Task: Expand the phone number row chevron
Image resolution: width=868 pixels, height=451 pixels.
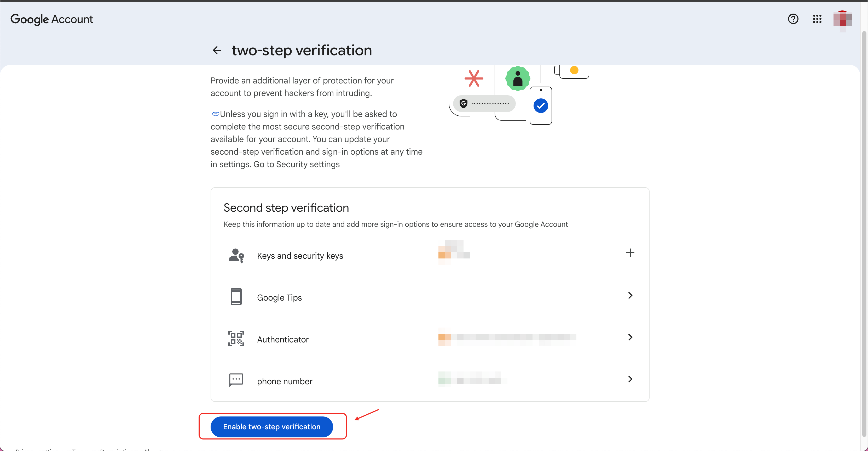Action: click(x=630, y=379)
